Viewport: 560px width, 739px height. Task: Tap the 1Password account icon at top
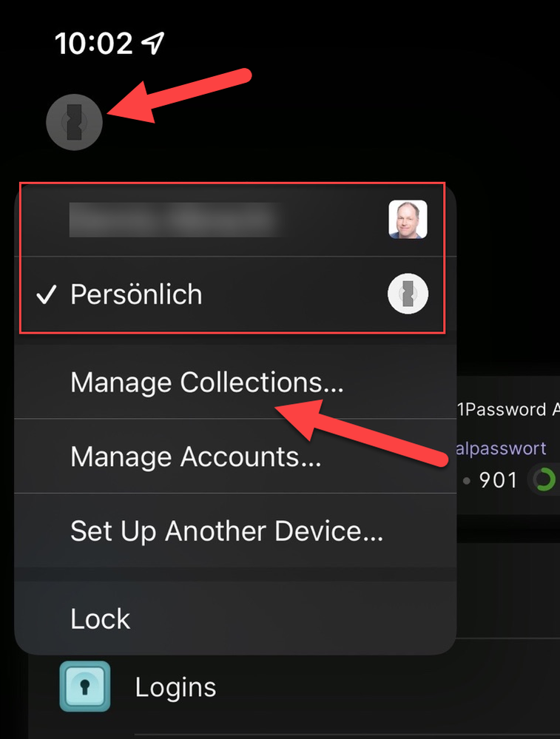point(74,122)
